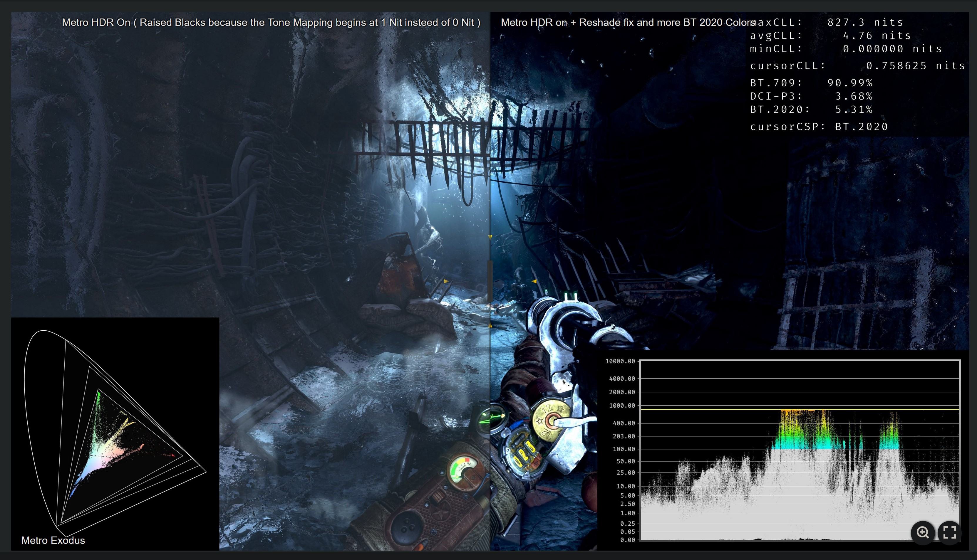Screen dimensions: 977x560
Task: Click the 50.00 waveform axis label
Action: coord(626,461)
